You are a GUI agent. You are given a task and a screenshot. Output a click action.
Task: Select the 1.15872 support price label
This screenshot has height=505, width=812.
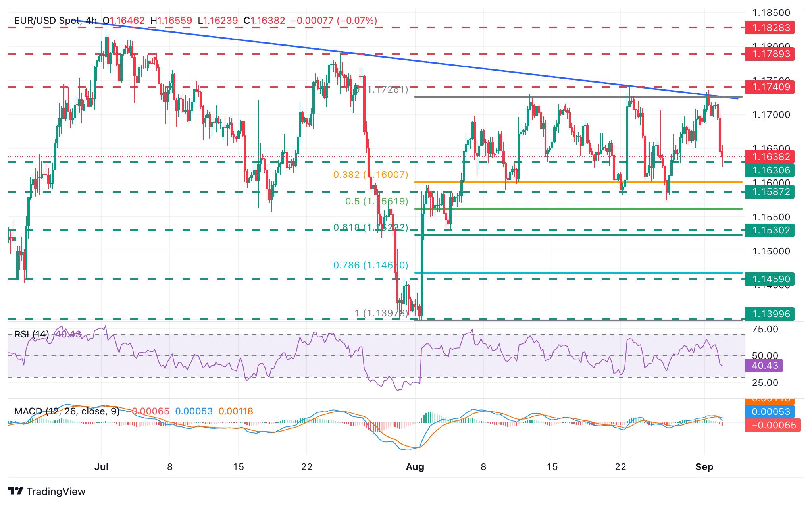tap(770, 192)
